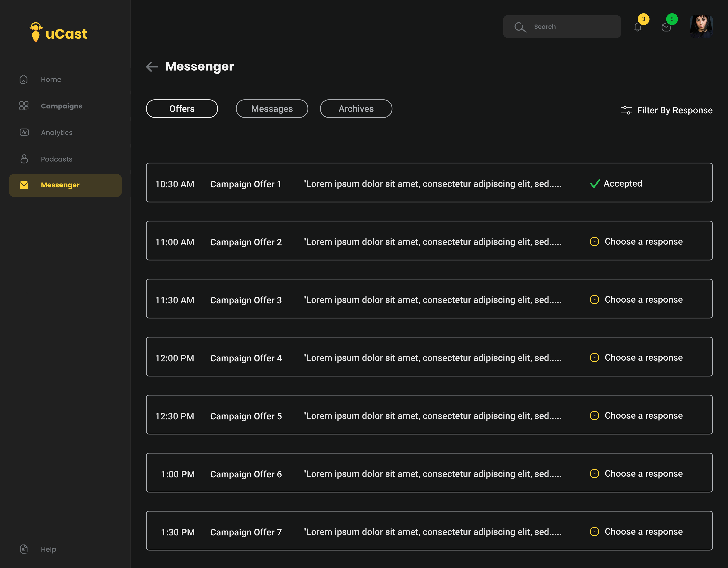Click the Accepted status of Offer 1

(623, 184)
